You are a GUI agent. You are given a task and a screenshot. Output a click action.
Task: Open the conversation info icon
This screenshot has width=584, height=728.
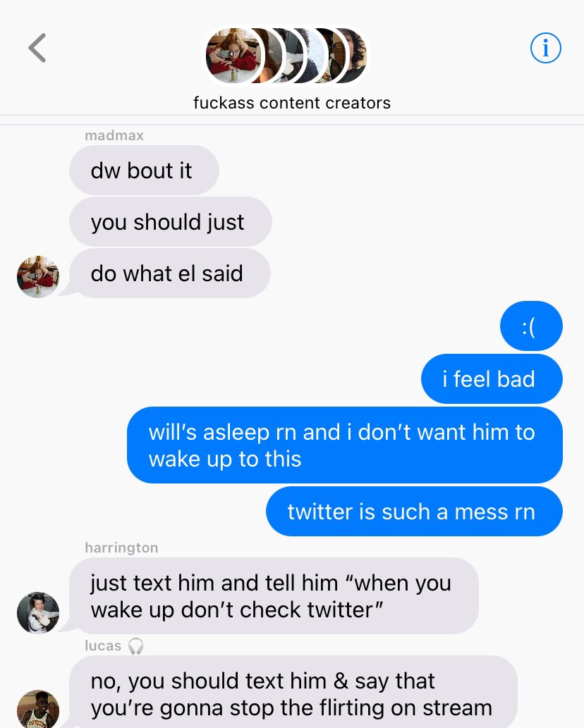coord(545,48)
